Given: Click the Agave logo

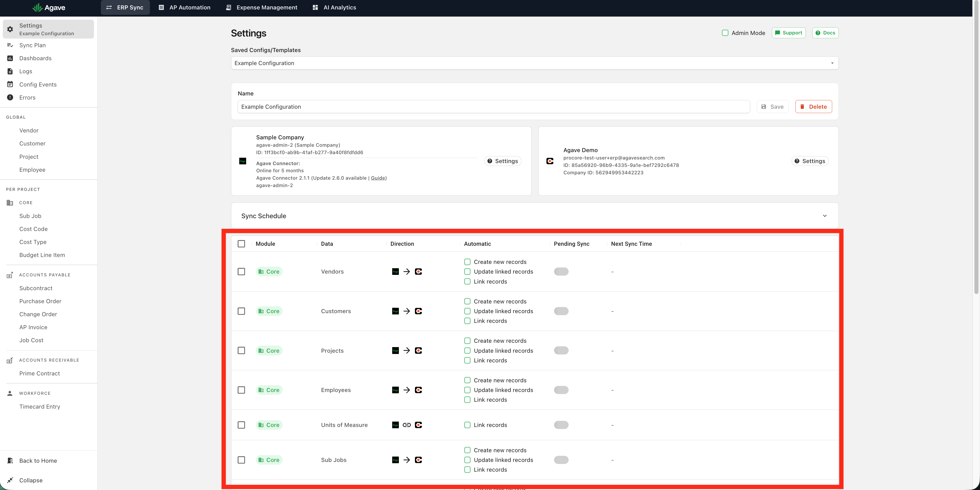Looking at the screenshot, I should pos(49,8).
